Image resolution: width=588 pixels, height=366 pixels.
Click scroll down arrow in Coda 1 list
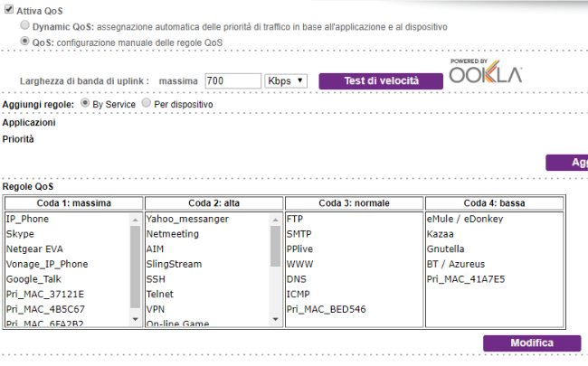pyautogui.click(x=135, y=319)
